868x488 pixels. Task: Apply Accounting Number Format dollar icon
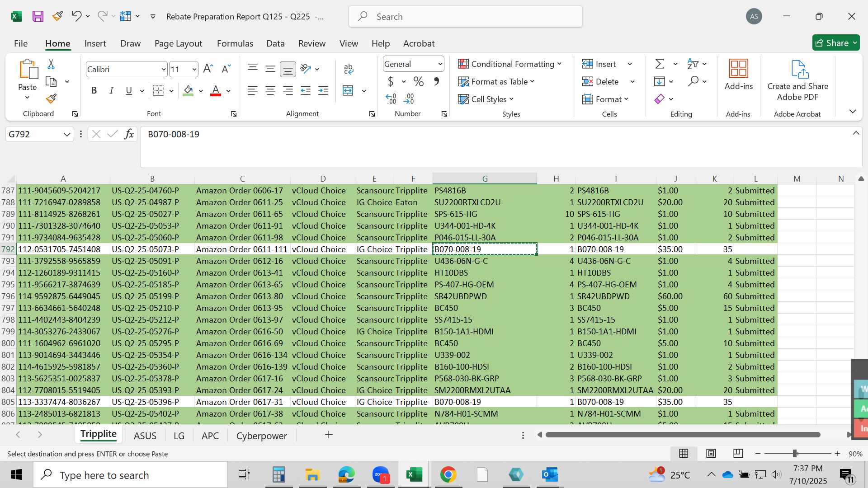click(x=391, y=81)
